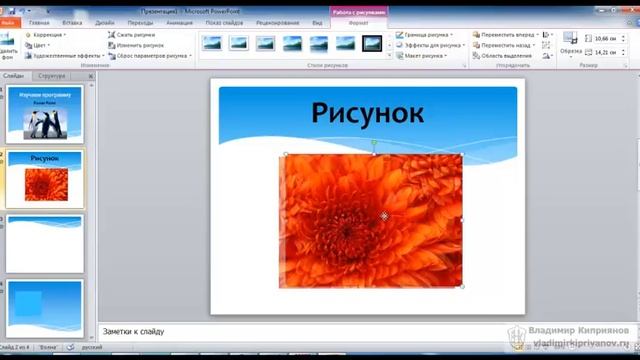Click the spell check icon in status bar
The width and height of the screenshot is (640, 360).
click(x=71, y=347)
